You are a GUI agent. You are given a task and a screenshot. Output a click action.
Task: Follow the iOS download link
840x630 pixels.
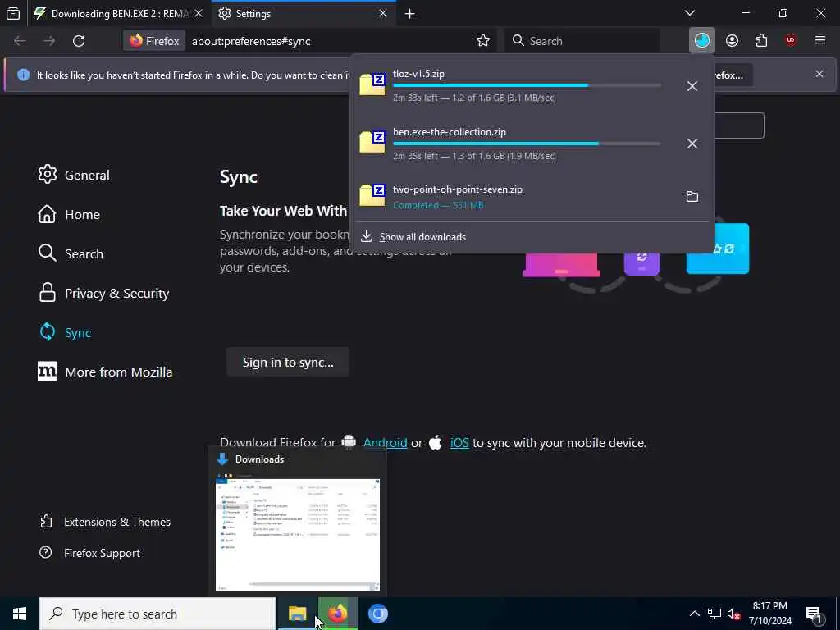[x=459, y=443]
